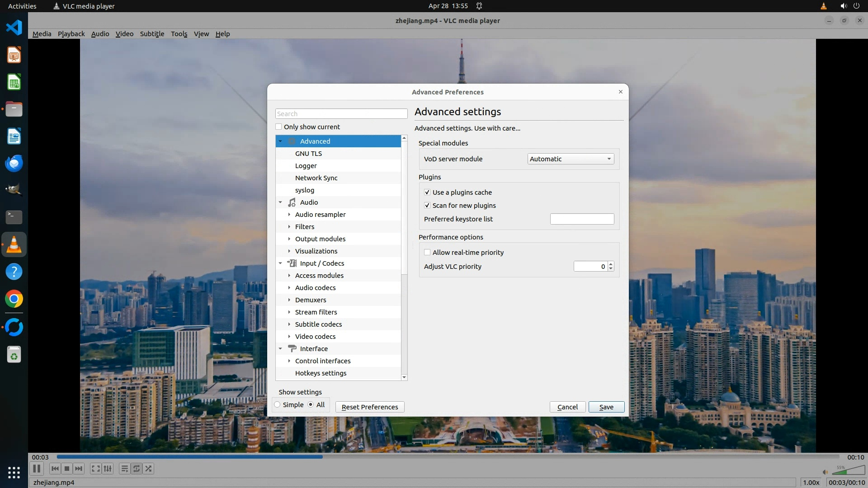Enable Allow real-time priority checkbox
868x488 pixels.
[x=427, y=253]
